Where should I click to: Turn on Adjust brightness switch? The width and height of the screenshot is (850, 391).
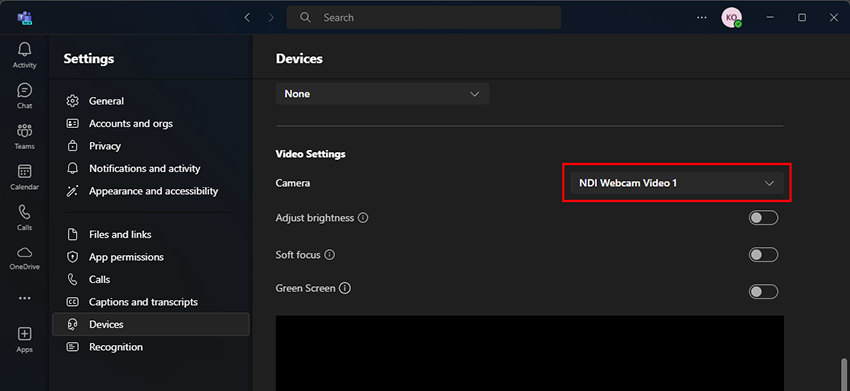pyautogui.click(x=763, y=218)
